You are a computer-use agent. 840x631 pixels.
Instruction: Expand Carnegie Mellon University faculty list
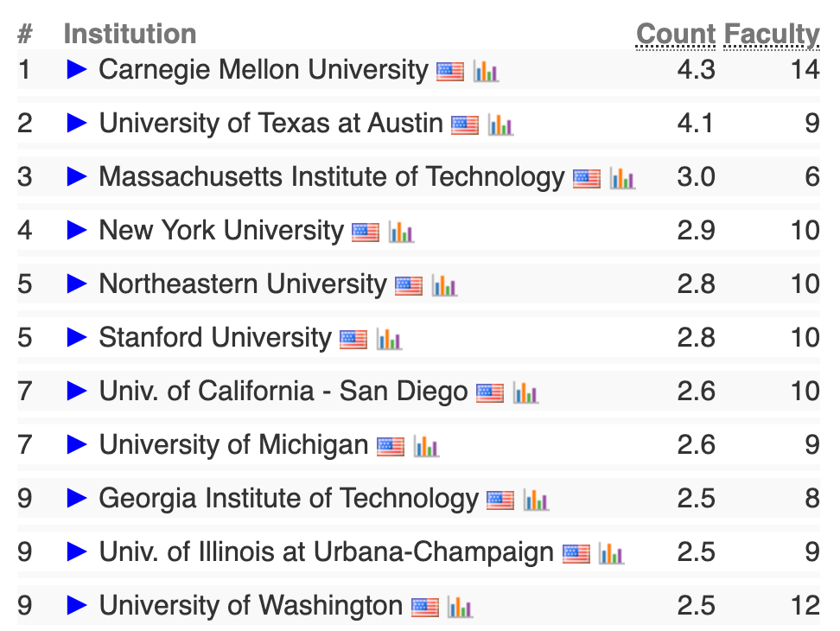pos(77,69)
